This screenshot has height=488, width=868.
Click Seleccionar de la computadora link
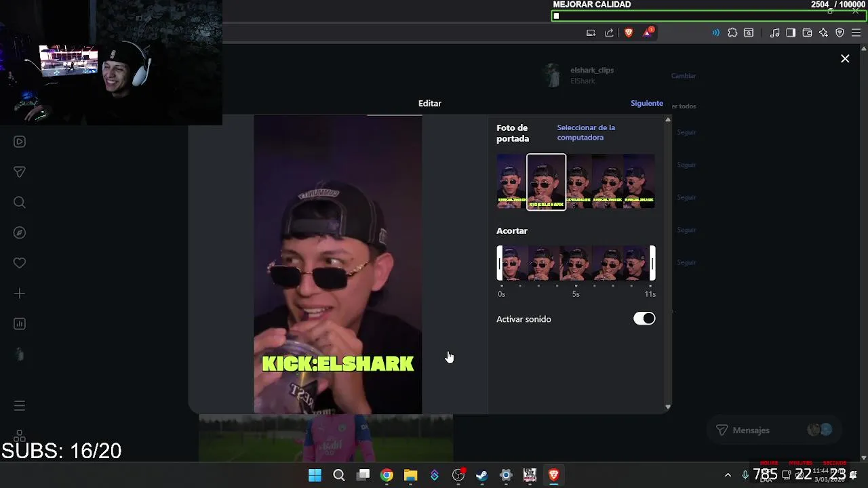(586, 132)
